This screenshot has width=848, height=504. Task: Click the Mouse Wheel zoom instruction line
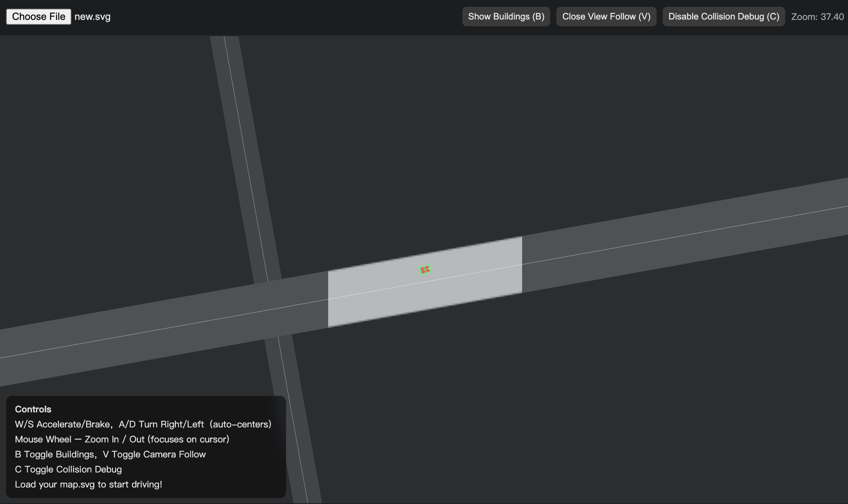pos(122,439)
